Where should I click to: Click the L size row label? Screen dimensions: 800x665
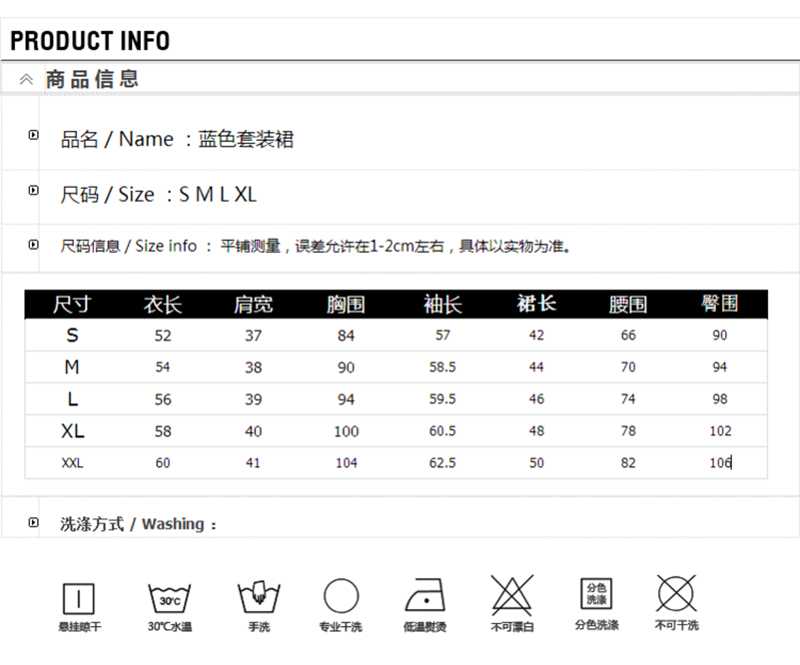coord(72,399)
